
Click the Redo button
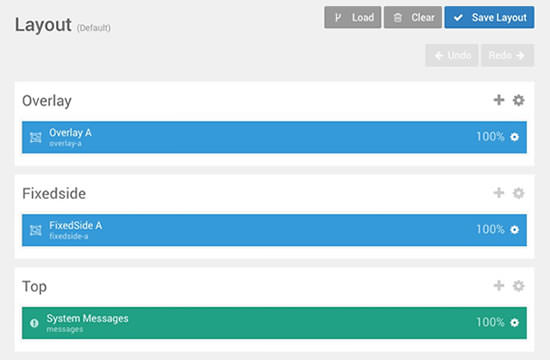pyautogui.click(x=507, y=55)
